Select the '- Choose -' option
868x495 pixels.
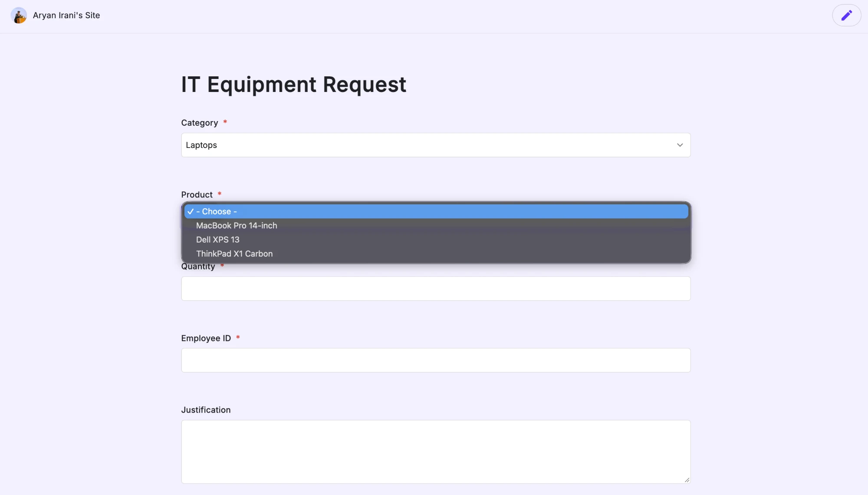436,212
